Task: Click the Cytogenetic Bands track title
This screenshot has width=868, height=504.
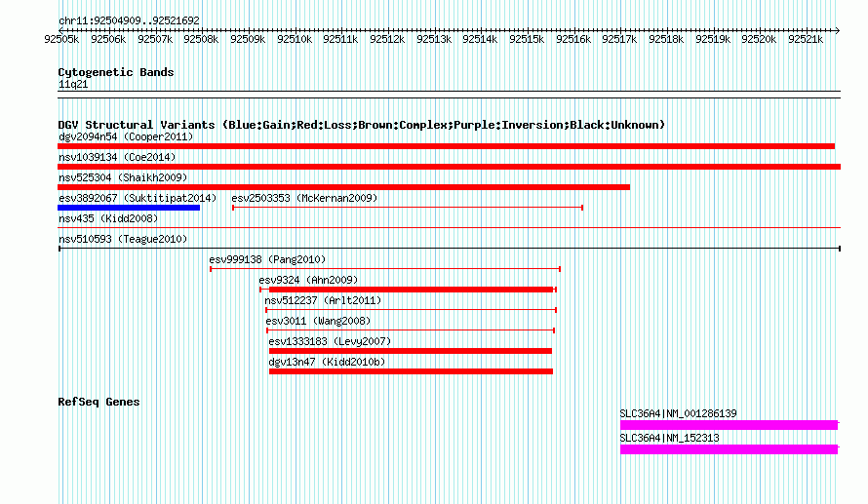Action: pos(116,72)
